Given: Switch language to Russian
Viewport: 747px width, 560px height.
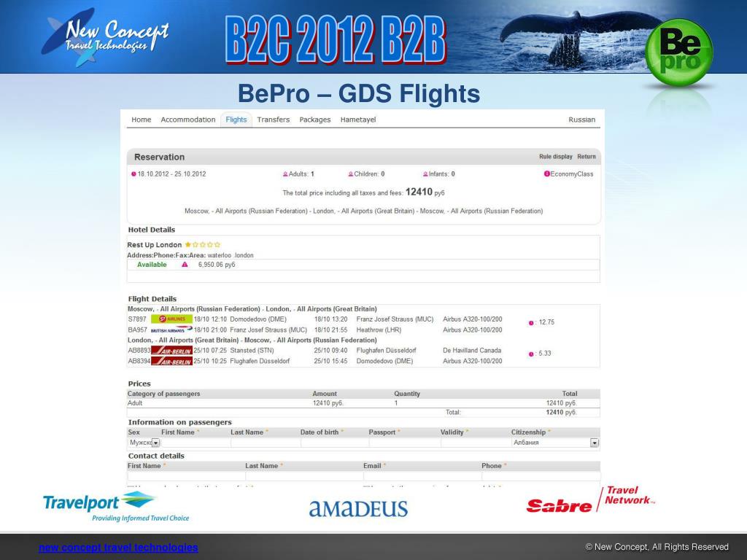Looking at the screenshot, I should click(x=581, y=120).
